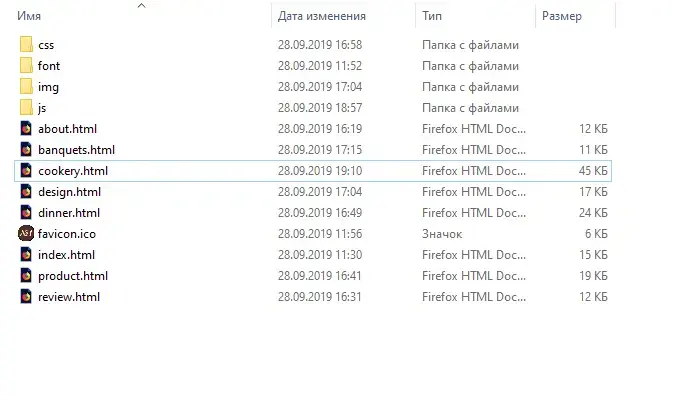Click the favicon.ico file icon
Image resolution: width=691 pixels, height=396 pixels.
pos(26,233)
